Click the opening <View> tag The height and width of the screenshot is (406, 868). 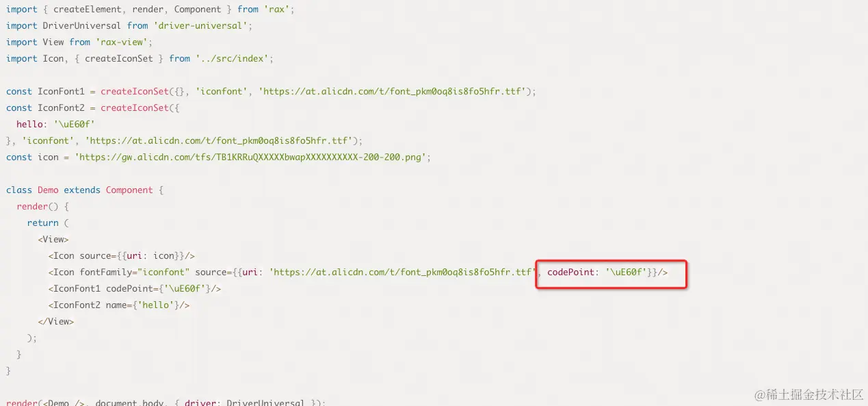coord(53,240)
